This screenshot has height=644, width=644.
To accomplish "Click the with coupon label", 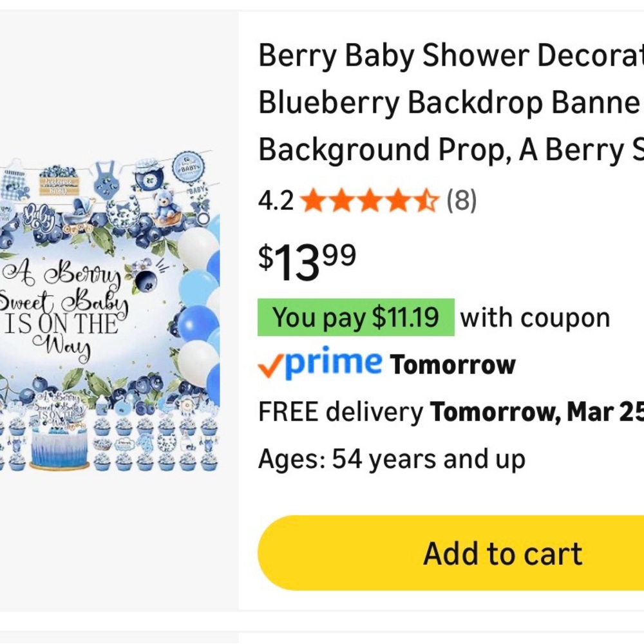I will [536, 317].
